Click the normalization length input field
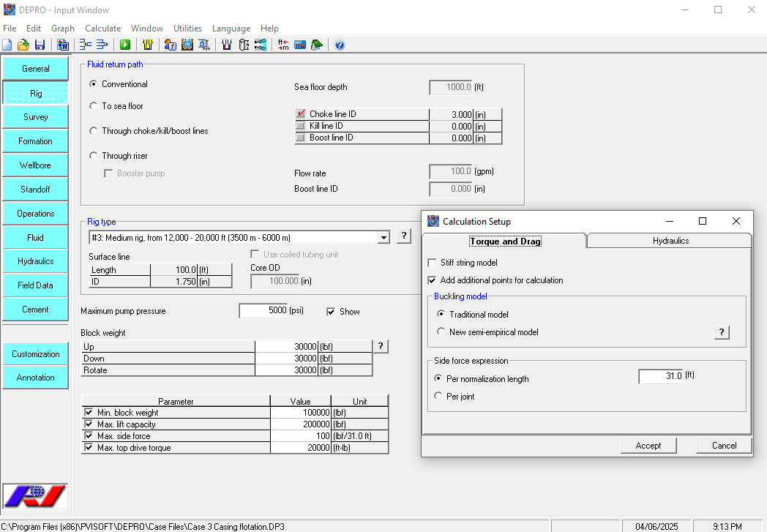 click(661, 376)
